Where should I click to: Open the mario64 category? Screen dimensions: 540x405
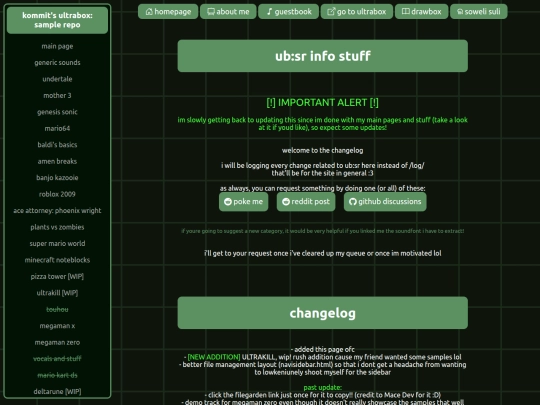tap(57, 128)
